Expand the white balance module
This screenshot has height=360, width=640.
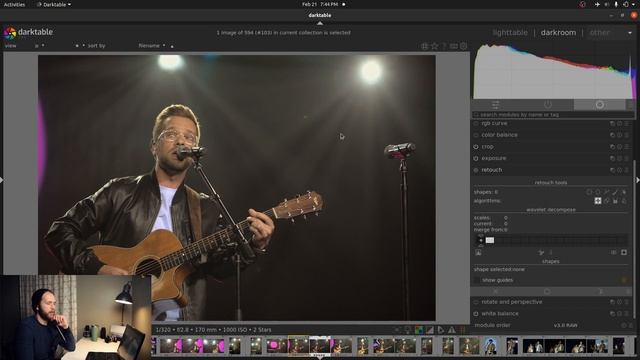click(500, 314)
